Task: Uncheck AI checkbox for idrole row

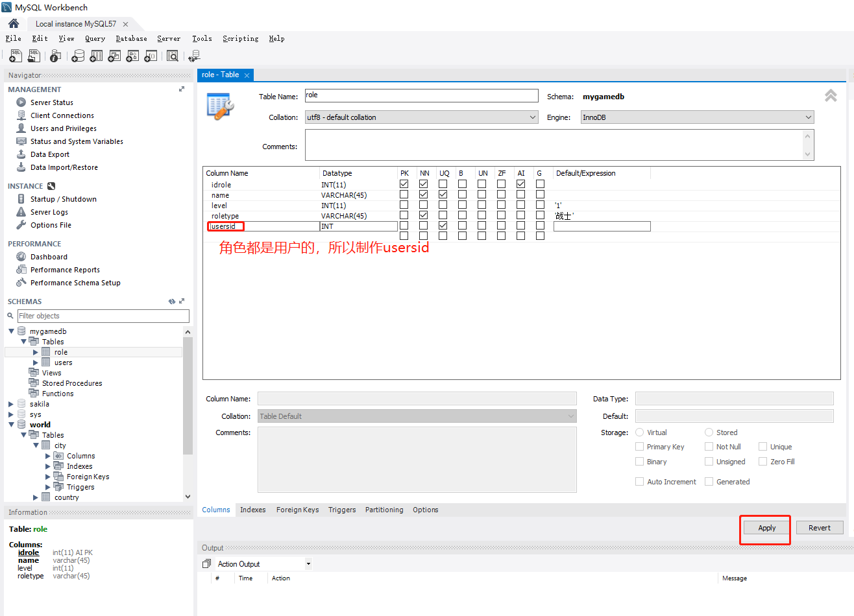Action: tap(520, 184)
